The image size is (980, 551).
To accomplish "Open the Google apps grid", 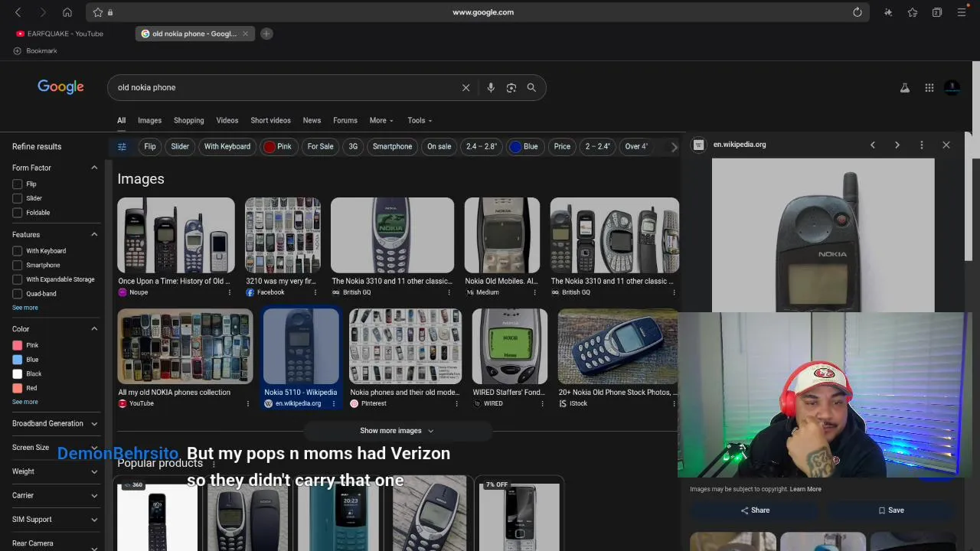I will (x=929, y=88).
